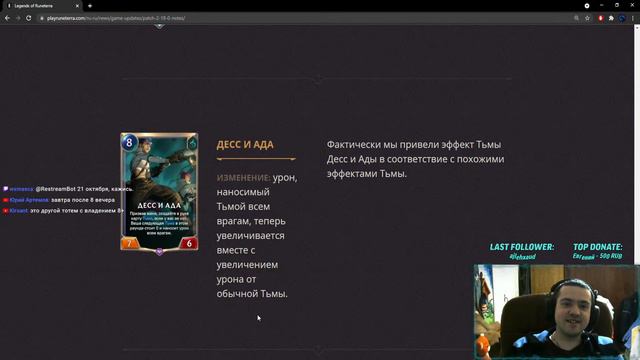Image resolution: width=640 pixels, height=360 pixels.
Task: Click the page vertical scrollbar
Action: point(637,143)
